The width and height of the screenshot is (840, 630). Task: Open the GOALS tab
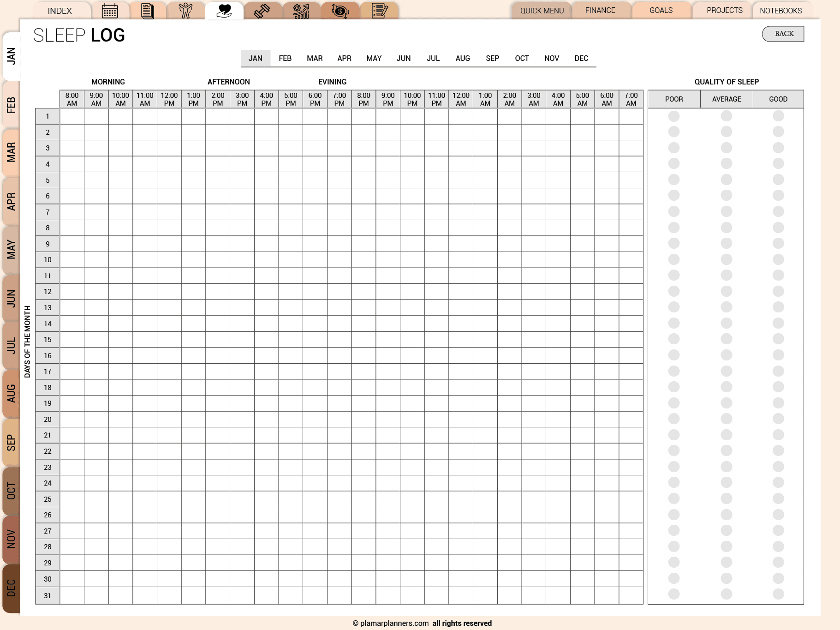(661, 11)
